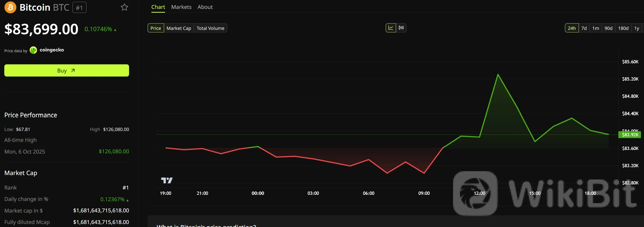Set the chart range to 90d

(x=608, y=28)
